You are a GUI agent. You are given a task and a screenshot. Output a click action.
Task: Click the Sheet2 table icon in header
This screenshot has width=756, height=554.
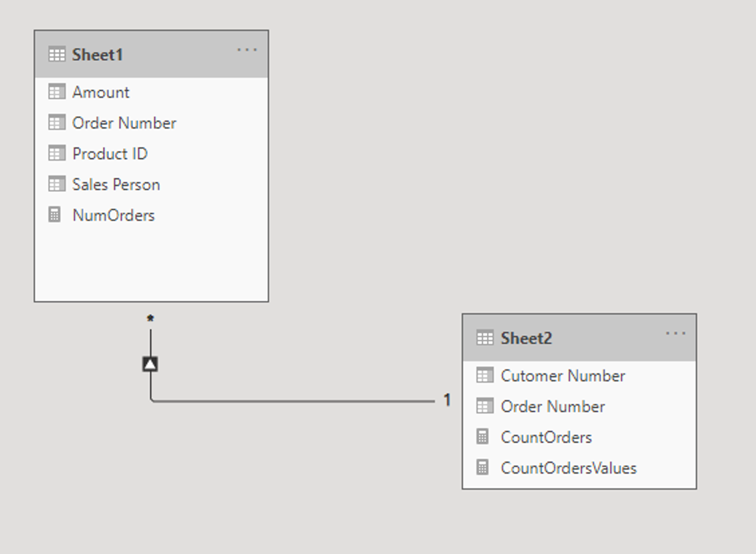tap(484, 338)
